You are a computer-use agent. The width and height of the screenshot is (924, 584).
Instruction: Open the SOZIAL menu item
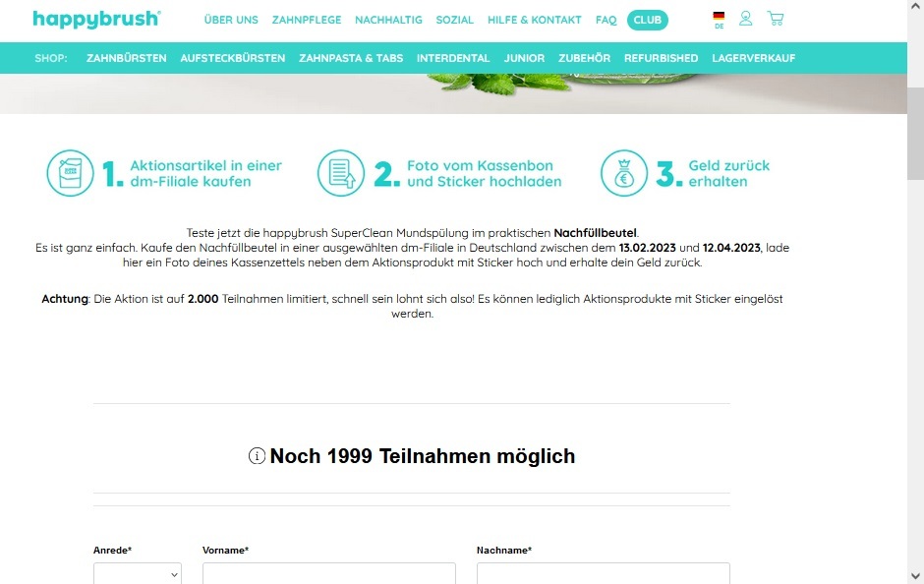coord(454,20)
